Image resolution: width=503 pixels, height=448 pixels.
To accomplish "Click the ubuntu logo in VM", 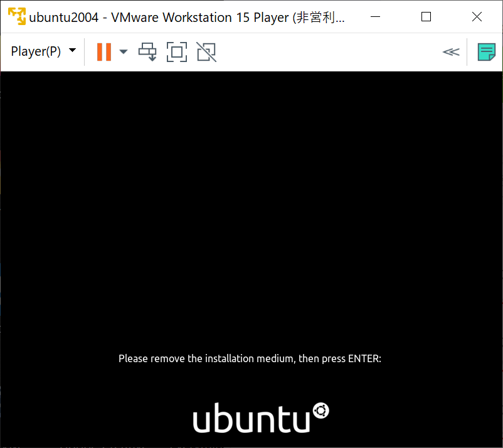I will [261, 417].
